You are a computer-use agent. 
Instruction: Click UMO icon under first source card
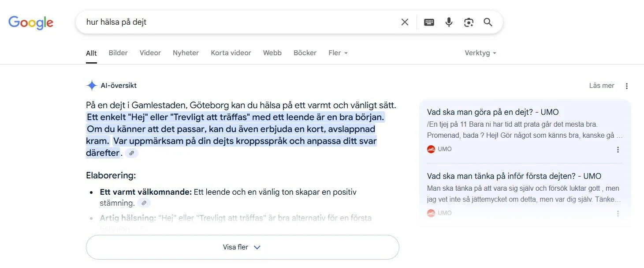(x=431, y=149)
